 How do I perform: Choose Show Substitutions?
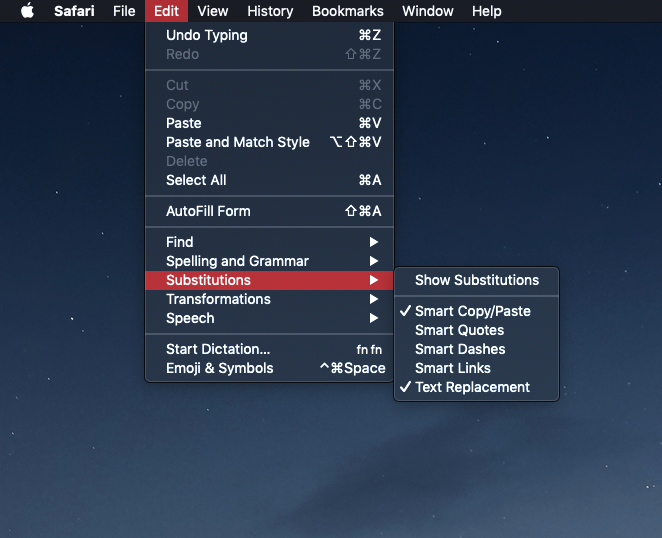(477, 280)
